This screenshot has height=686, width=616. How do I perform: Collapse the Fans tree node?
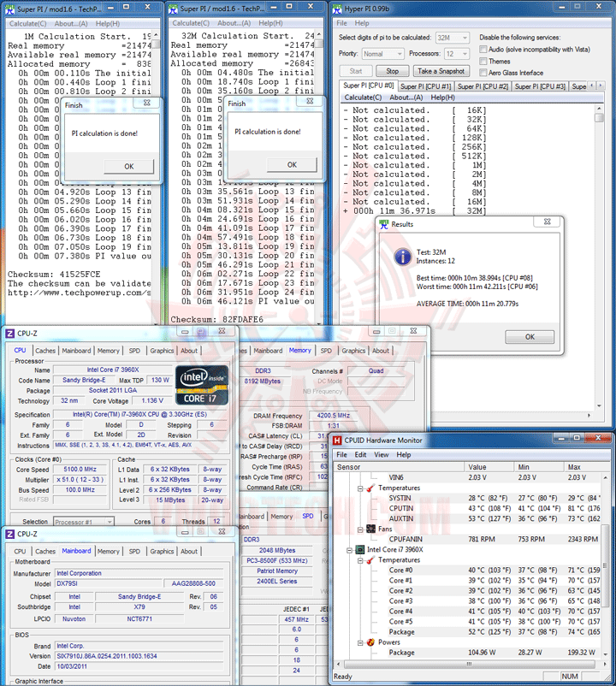[x=360, y=529]
